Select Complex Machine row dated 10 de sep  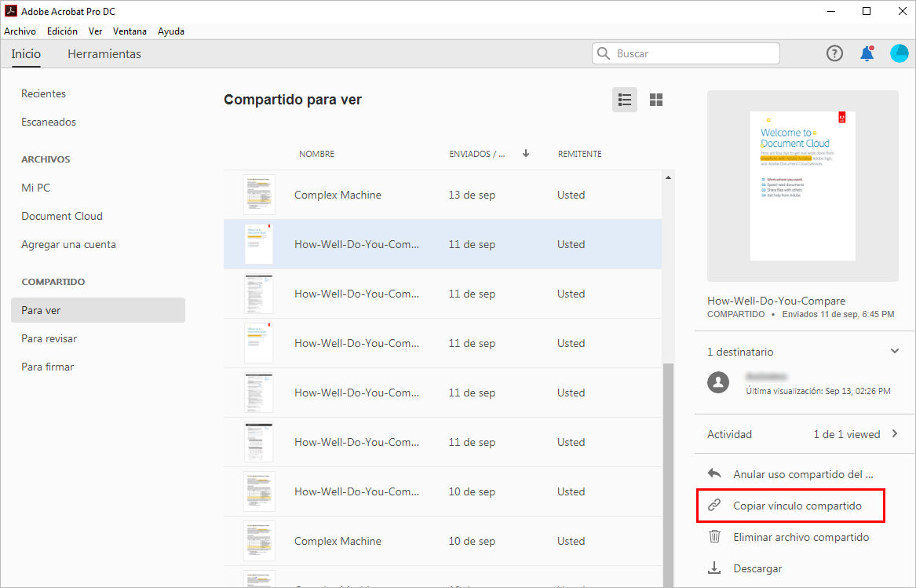pos(443,541)
